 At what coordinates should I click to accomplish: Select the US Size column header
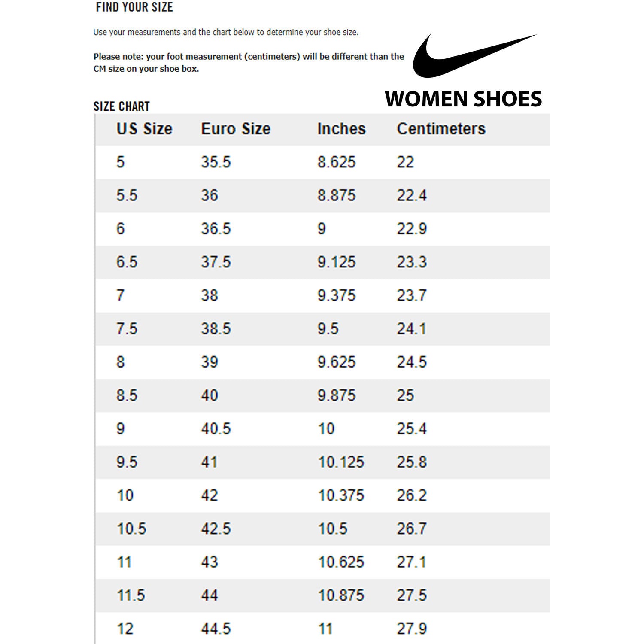click(x=144, y=129)
